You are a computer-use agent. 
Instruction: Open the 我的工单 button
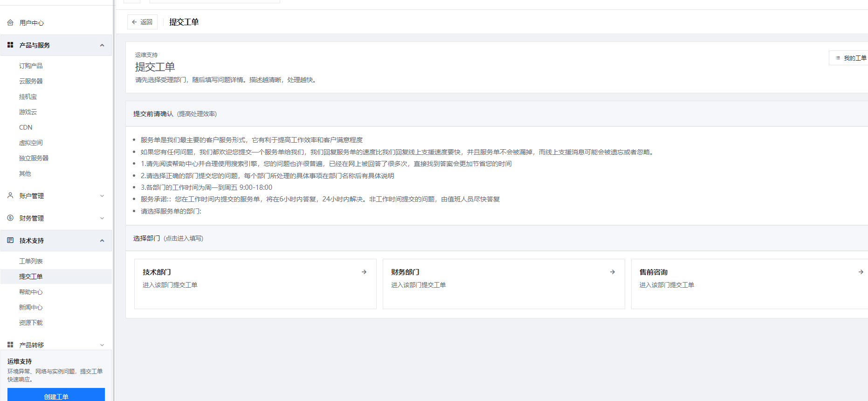click(849, 58)
